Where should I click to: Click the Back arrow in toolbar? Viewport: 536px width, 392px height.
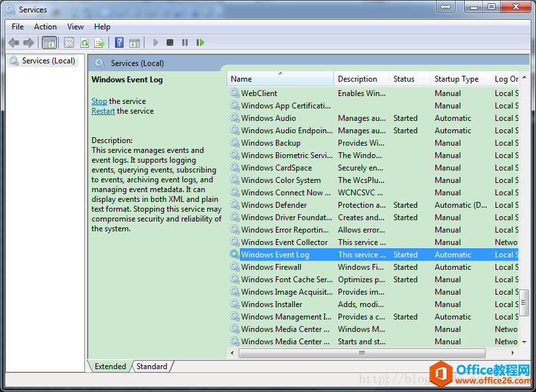pos(14,42)
